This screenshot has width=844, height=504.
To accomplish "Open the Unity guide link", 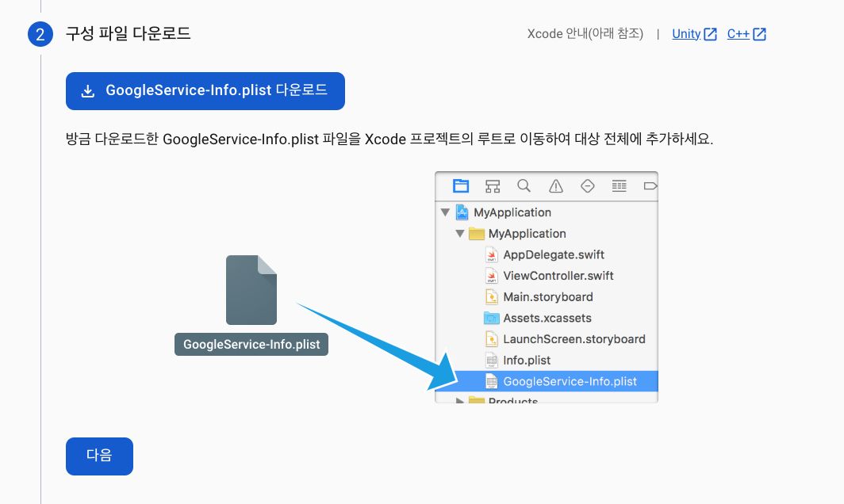I will [x=686, y=34].
